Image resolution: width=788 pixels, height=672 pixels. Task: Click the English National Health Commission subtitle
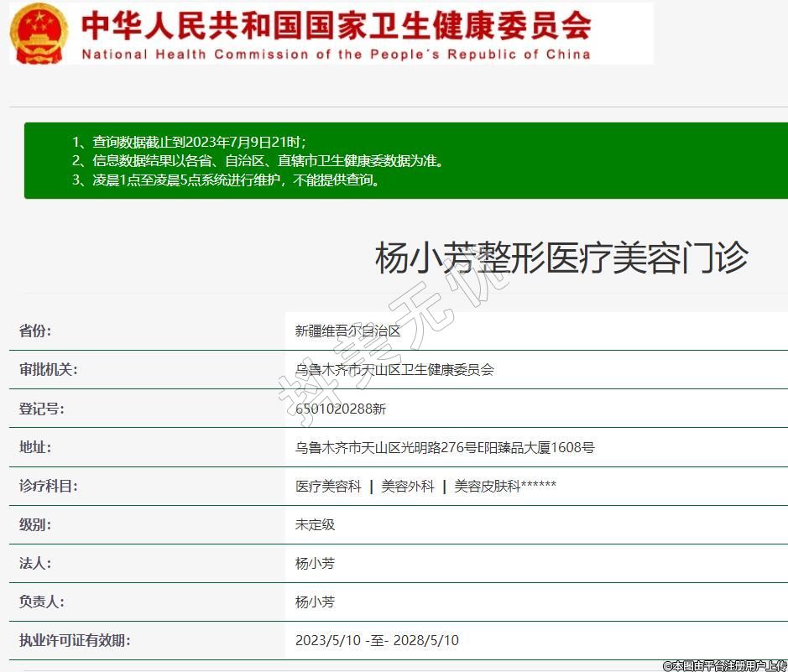coord(336,55)
